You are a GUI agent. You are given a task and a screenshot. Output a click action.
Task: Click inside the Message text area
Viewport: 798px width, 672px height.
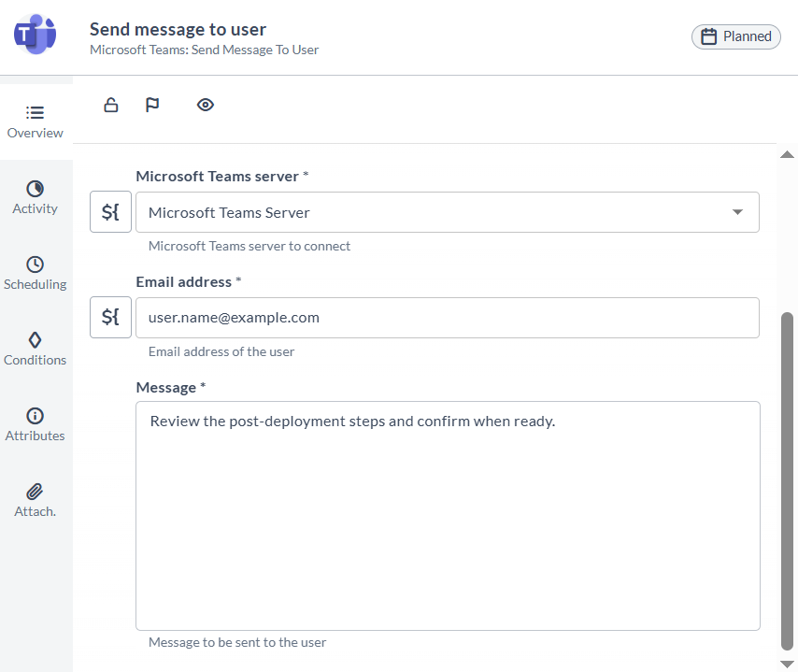pyautogui.click(x=448, y=516)
